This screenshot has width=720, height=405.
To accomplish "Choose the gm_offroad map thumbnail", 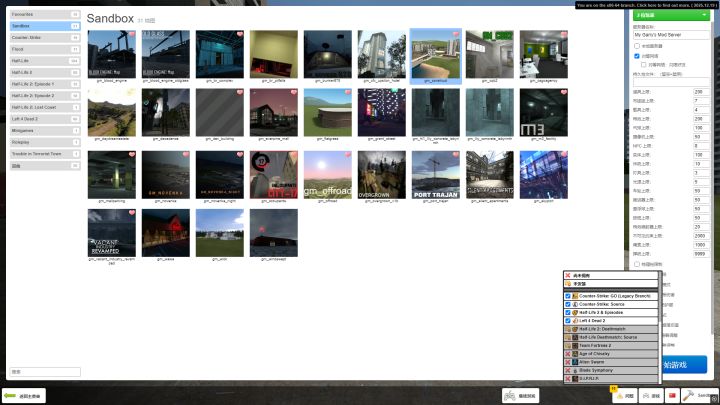I will click(327, 175).
